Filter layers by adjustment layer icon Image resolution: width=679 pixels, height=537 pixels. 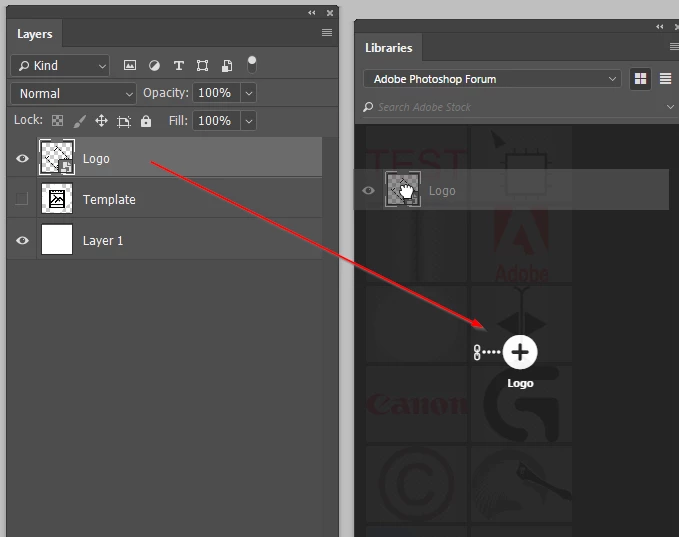pos(154,65)
